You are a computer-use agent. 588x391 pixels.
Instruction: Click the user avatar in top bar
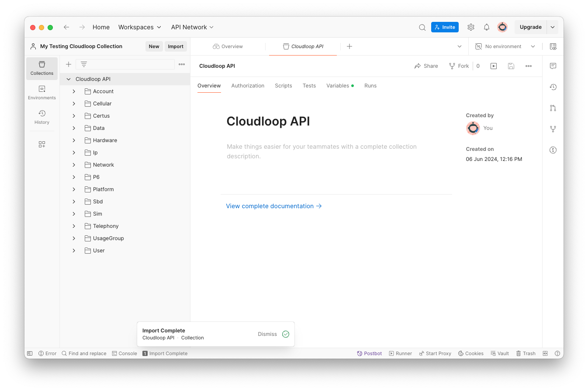click(502, 27)
